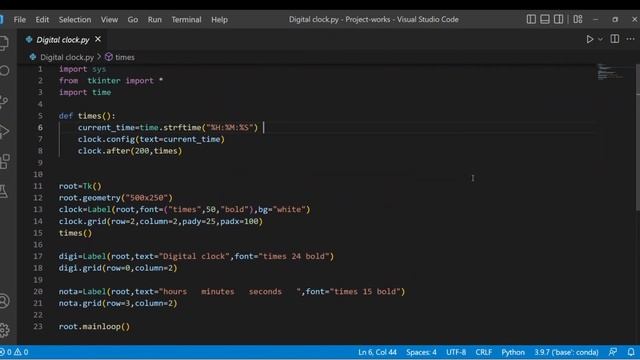Screen dimensions: 640x360
Task: Click the root=Tk() line
Action: 80,186
